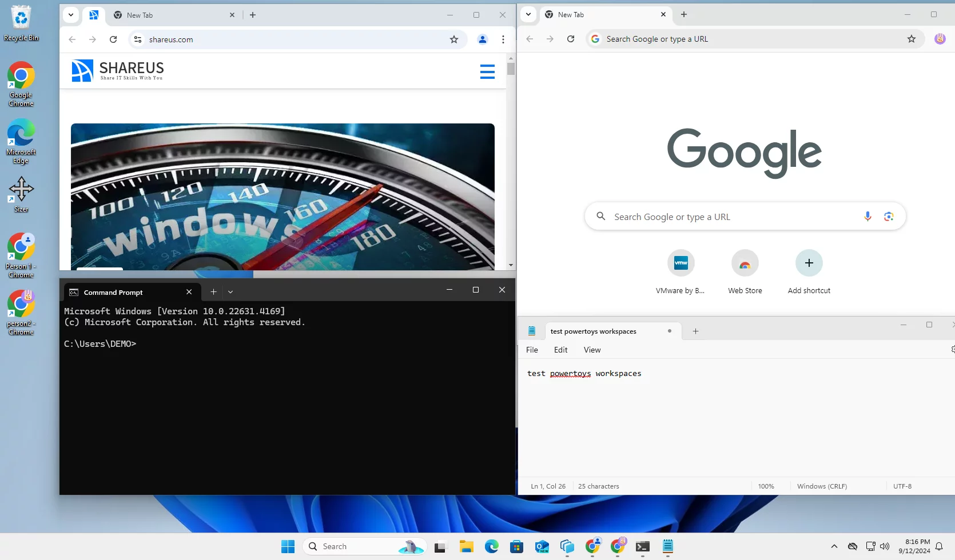
Task: Click the misspelled word powertoys in Notepad
Action: pyautogui.click(x=570, y=374)
